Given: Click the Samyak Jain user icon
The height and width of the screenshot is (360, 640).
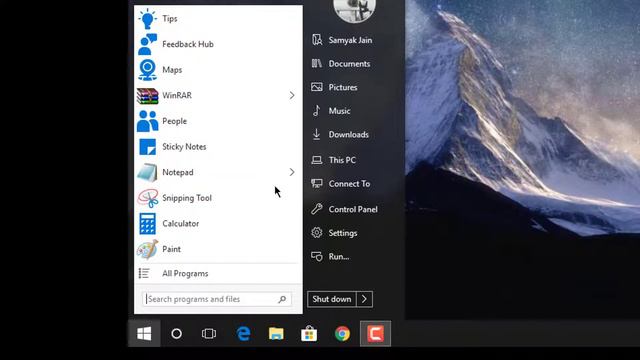Looking at the screenshot, I should pyautogui.click(x=317, y=40).
